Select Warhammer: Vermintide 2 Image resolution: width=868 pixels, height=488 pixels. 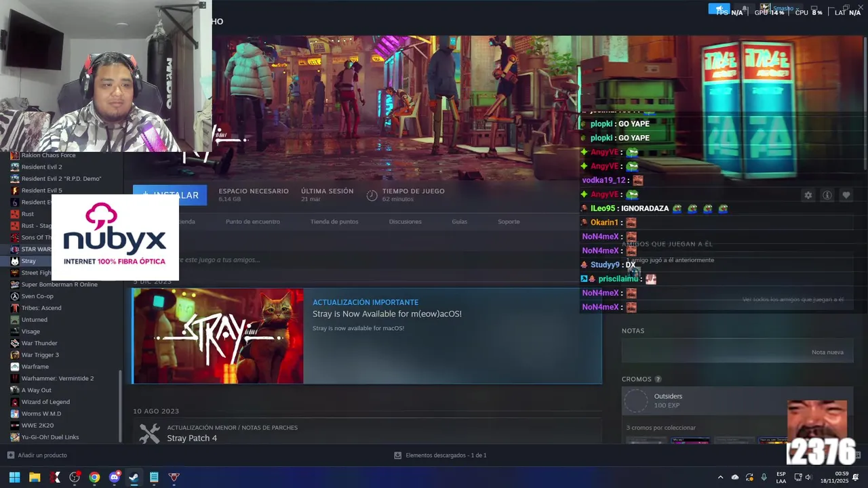(58, 378)
